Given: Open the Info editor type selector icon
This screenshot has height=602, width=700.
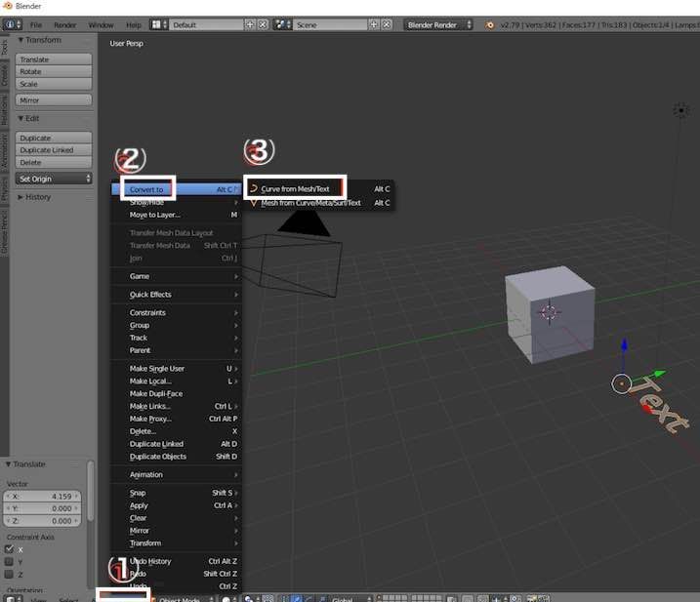Looking at the screenshot, I should click(12, 24).
